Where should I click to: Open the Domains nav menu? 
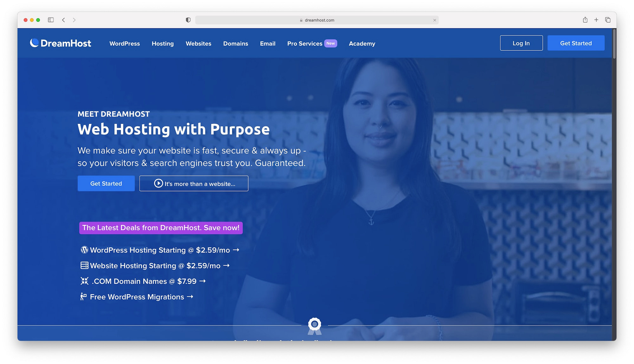coord(236,43)
